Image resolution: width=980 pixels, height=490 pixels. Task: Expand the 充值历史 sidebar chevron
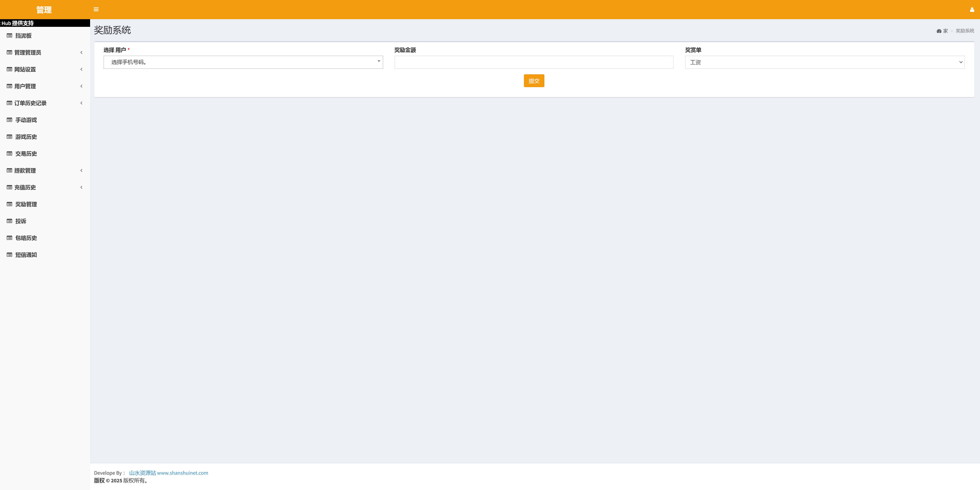pos(81,187)
